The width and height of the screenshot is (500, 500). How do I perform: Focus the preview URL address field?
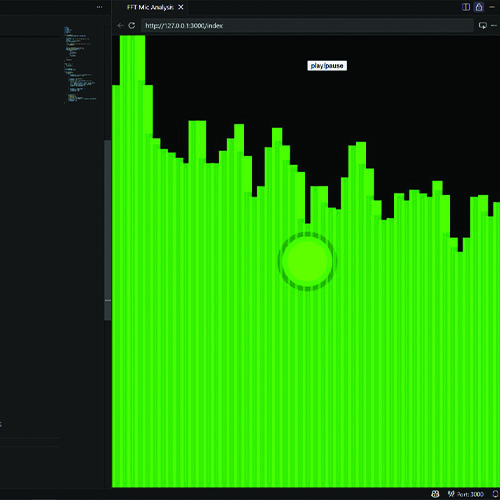point(307,26)
